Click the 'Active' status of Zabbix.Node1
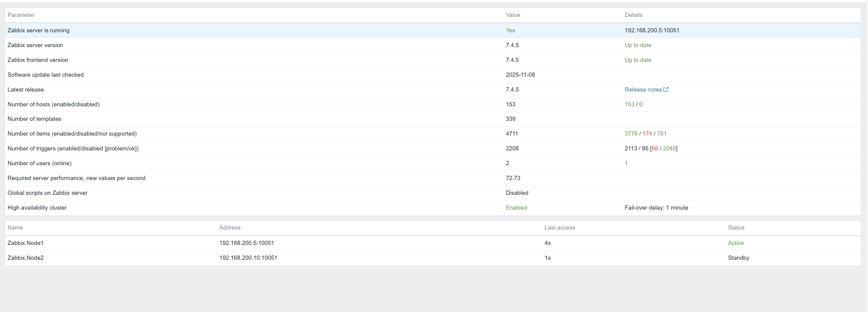The width and height of the screenshot is (868, 312). 736,243
